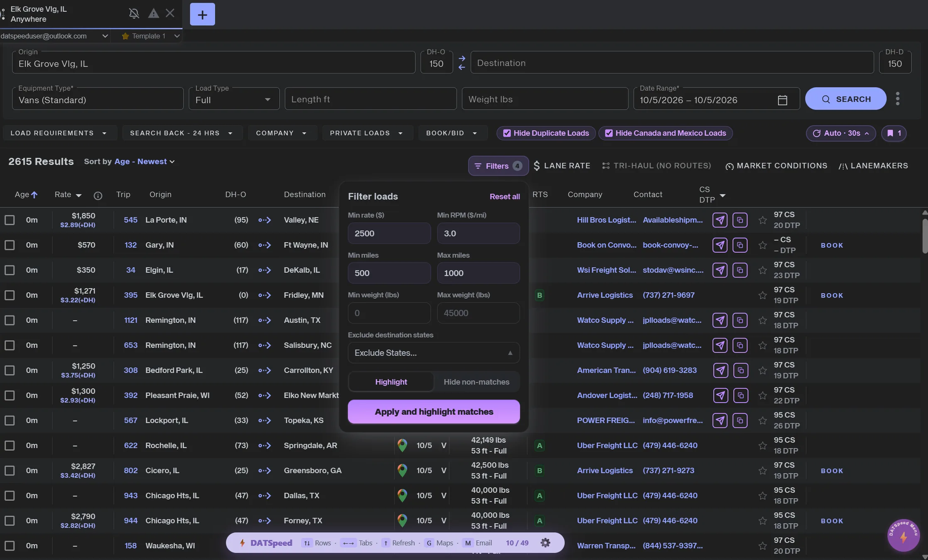Select the Gary, IN row checkbox
Screen dimensions: 928x560
tap(10, 245)
